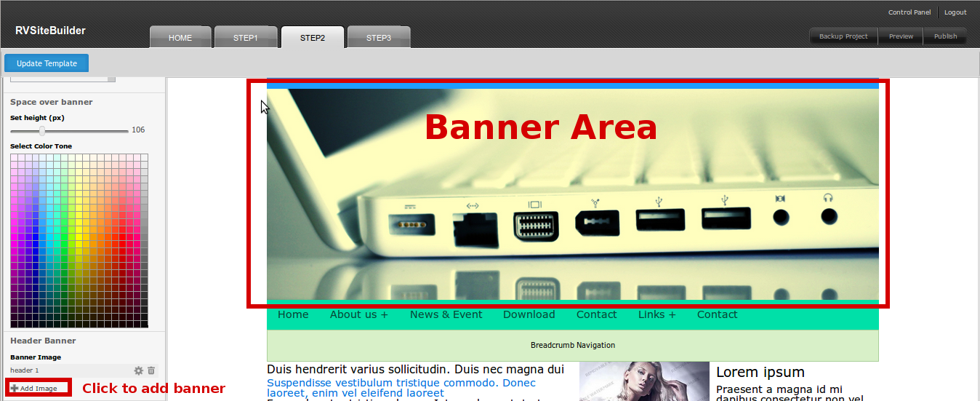Open the Control Panel link

(x=909, y=12)
